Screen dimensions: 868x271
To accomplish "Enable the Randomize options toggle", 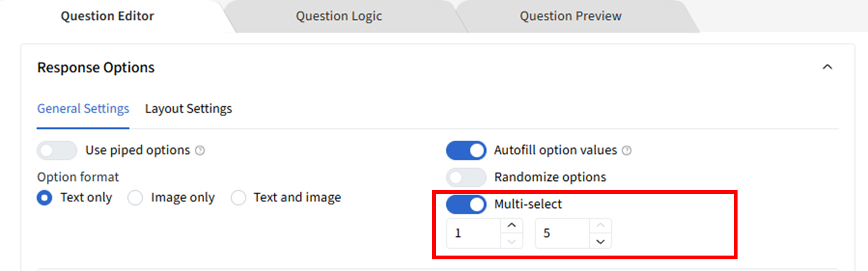I will pyautogui.click(x=466, y=177).
